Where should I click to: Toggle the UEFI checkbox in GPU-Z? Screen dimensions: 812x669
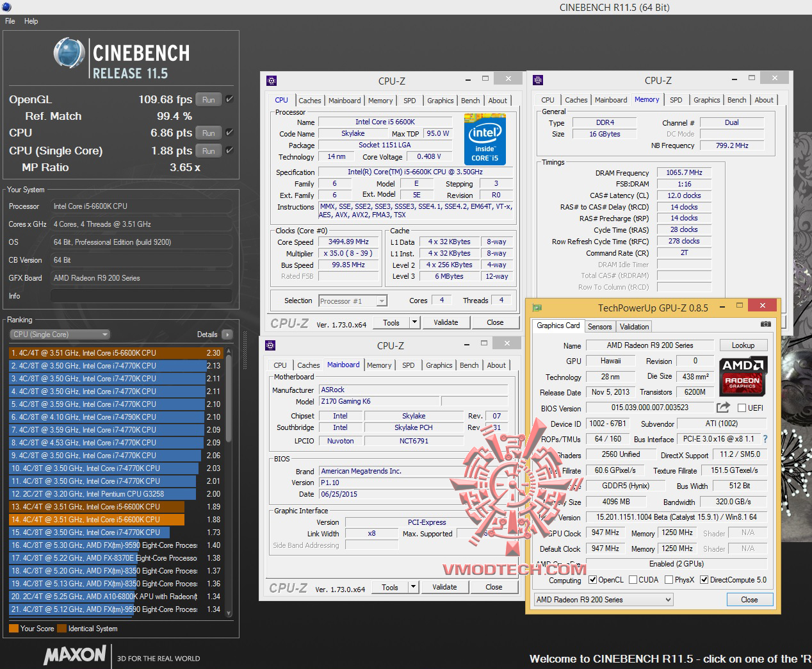742,408
